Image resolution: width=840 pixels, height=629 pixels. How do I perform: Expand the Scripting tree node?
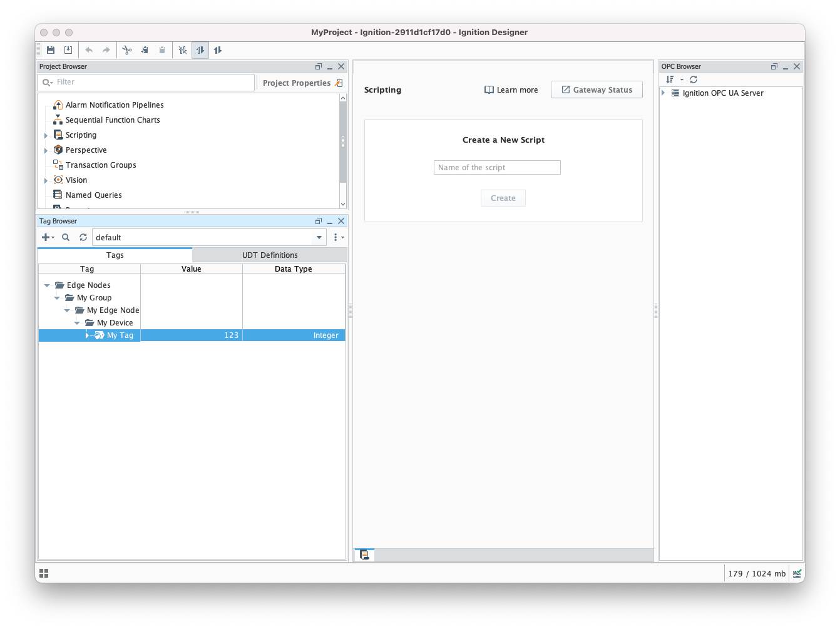46,135
